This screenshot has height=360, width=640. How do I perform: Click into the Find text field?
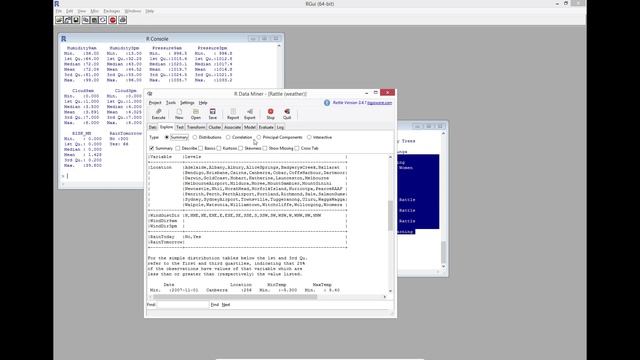[x=182, y=305]
